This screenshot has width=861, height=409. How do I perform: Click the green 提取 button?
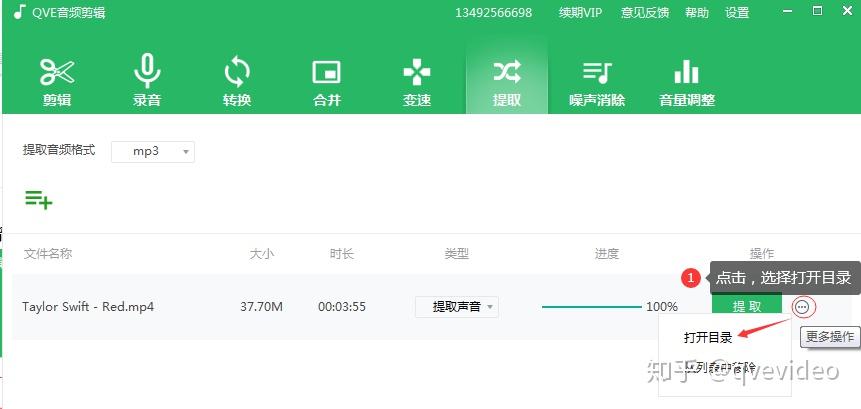tap(747, 307)
